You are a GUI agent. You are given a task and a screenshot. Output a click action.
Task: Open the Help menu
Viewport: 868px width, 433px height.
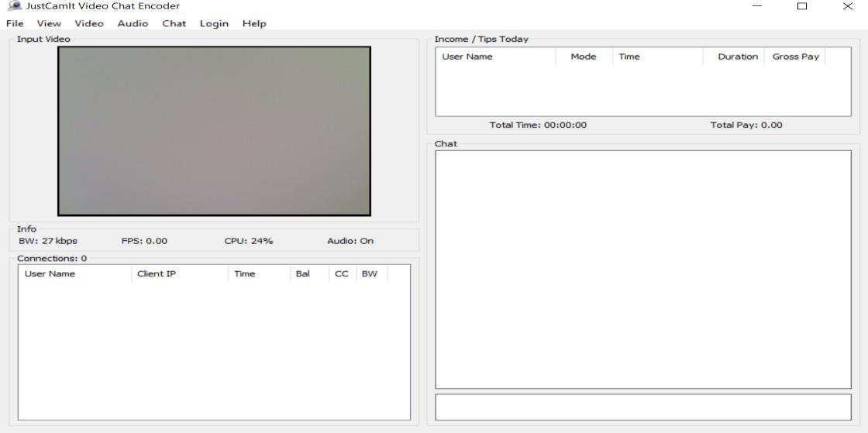[x=254, y=23]
